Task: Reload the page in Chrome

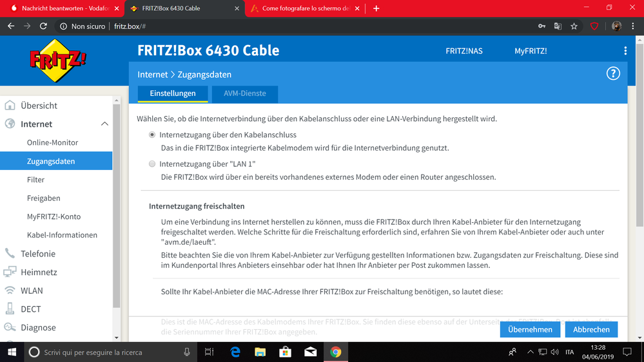Action: coord(43,26)
